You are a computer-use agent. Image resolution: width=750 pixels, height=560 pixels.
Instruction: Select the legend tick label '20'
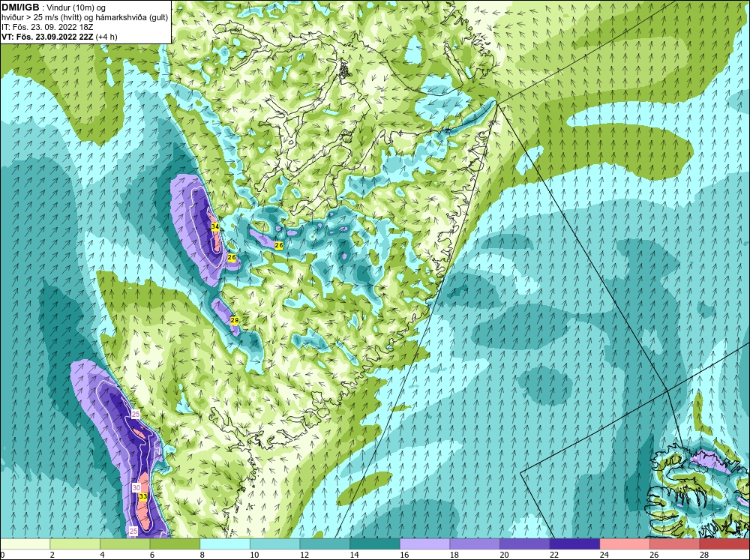click(x=504, y=555)
